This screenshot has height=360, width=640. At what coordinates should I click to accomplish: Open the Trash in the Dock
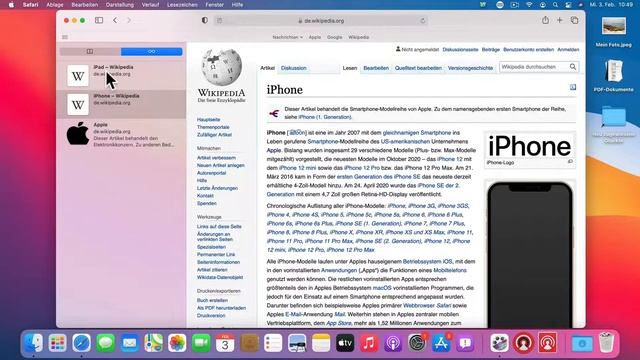click(x=606, y=343)
